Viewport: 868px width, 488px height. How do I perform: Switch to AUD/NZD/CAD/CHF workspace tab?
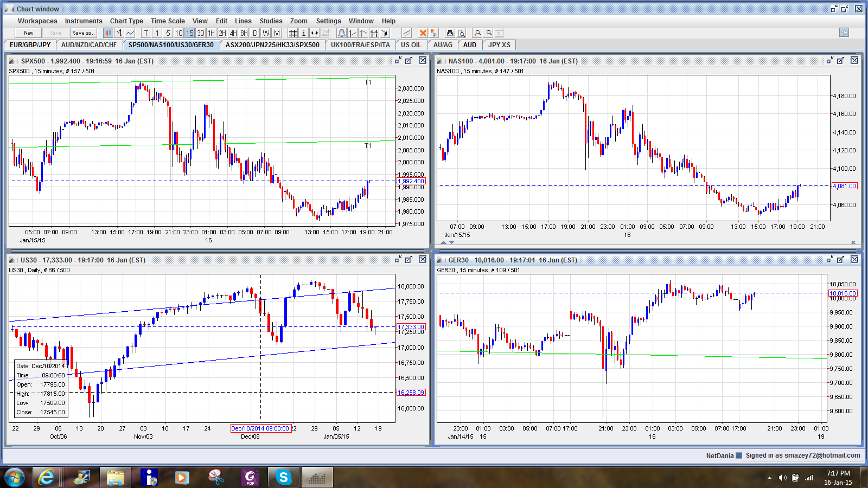tap(89, 45)
